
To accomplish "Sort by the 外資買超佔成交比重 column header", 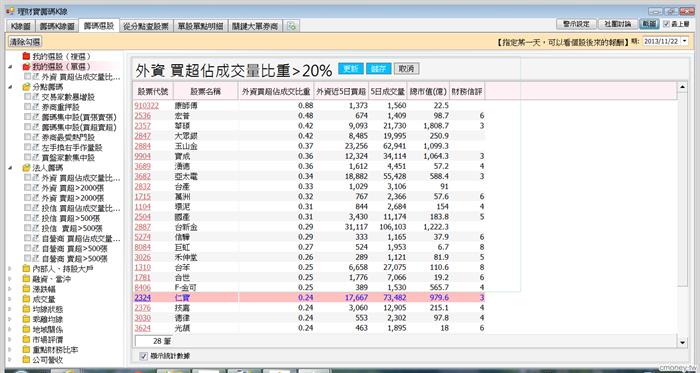I will point(276,91).
